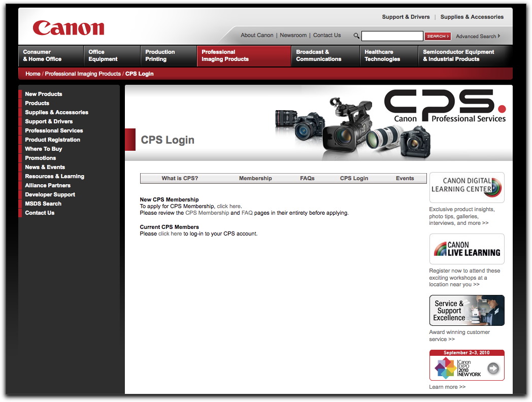Image resolution: width=532 pixels, height=402 pixels.
Task: Select Production Printing menu
Action: tap(169, 56)
